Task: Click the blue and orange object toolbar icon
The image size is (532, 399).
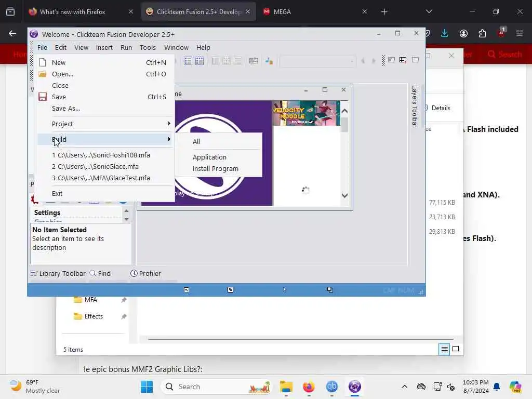Action: tap(269, 61)
